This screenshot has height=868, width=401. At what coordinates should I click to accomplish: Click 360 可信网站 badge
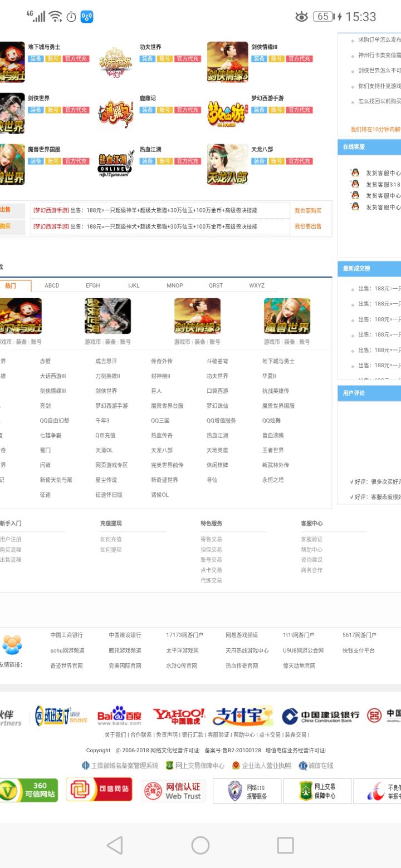click(29, 790)
